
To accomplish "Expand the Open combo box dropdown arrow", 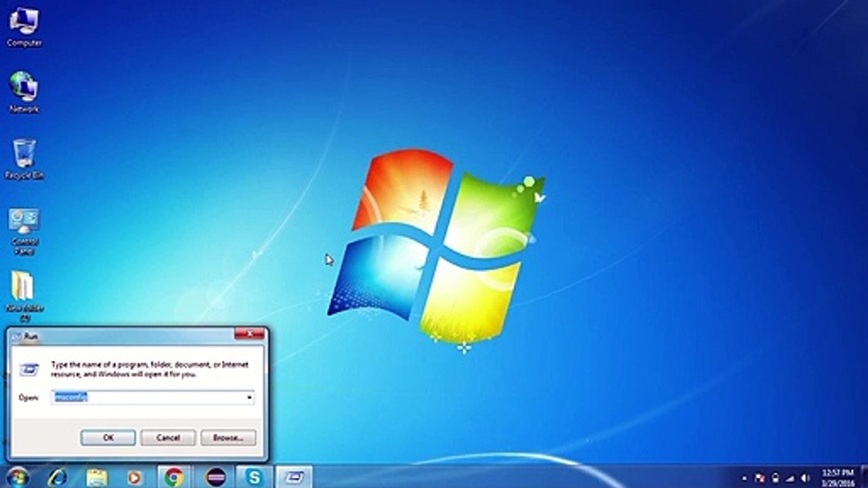I will 250,398.
